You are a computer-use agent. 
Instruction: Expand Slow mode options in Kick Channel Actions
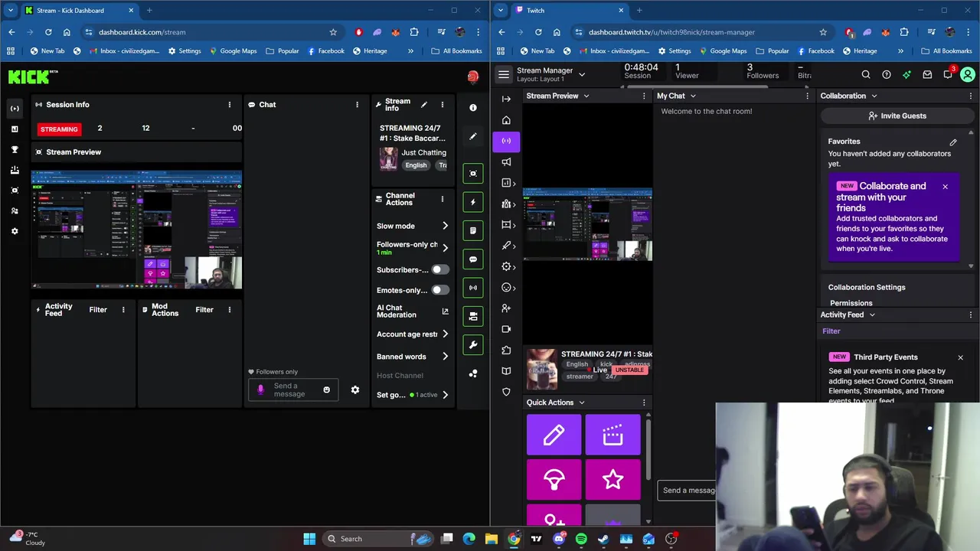tap(445, 226)
